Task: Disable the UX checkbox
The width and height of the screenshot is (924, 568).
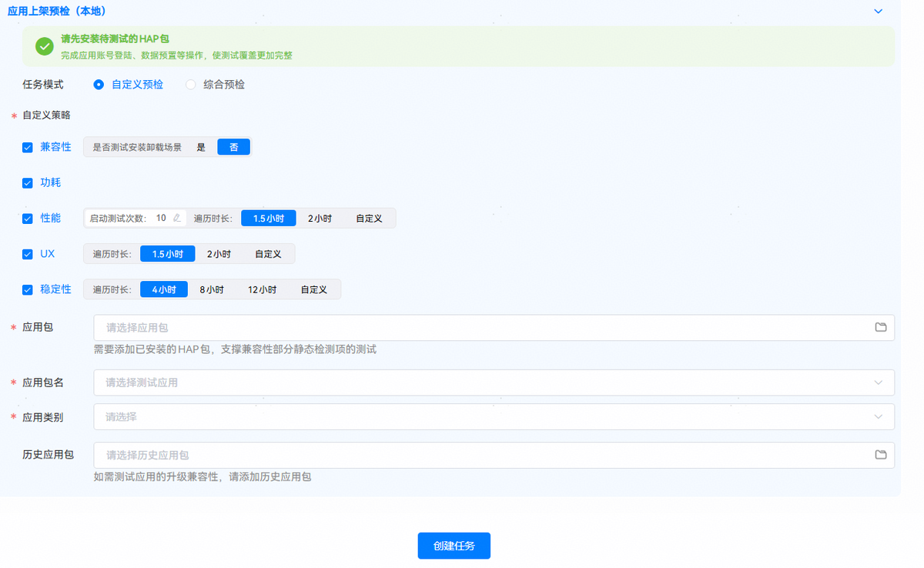Action: [x=28, y=254]
